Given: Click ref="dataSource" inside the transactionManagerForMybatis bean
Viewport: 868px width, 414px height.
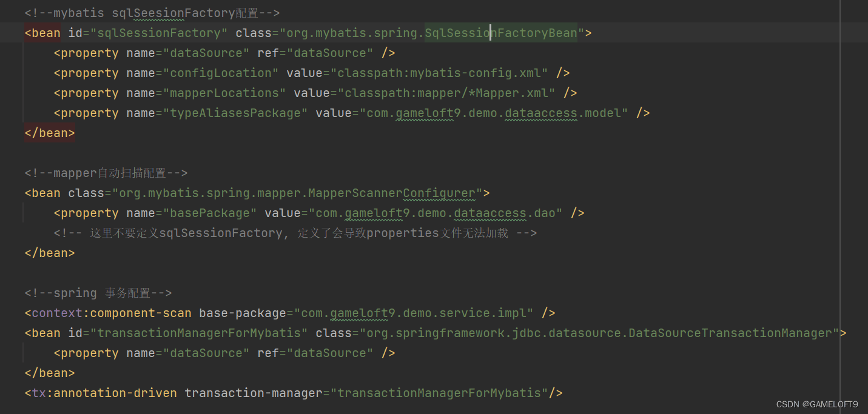Looking at the screenshot, I should (x=315, y=353).
